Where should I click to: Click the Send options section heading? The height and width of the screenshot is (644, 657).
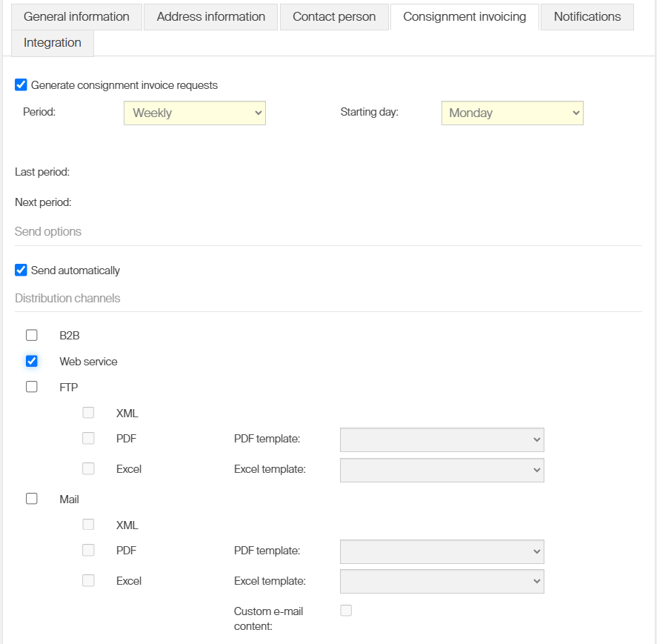pyautogui.click(x=47, y=231)
